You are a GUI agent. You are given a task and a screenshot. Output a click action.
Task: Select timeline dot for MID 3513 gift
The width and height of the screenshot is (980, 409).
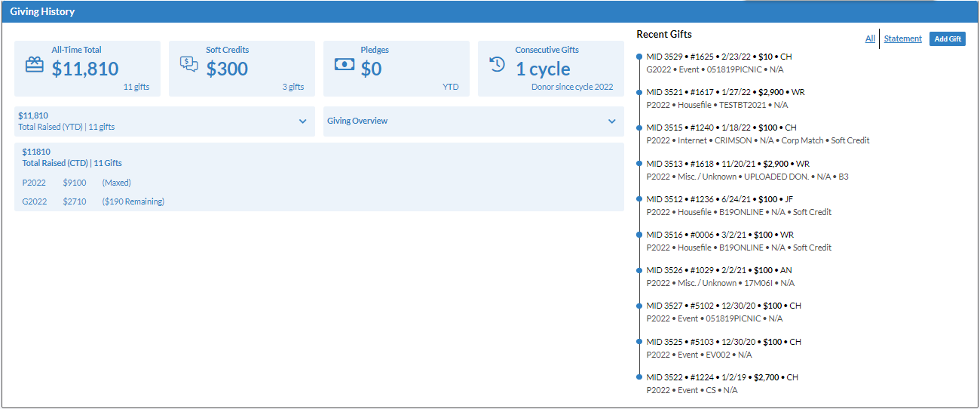pyautogui.click(x=639, y=164)
